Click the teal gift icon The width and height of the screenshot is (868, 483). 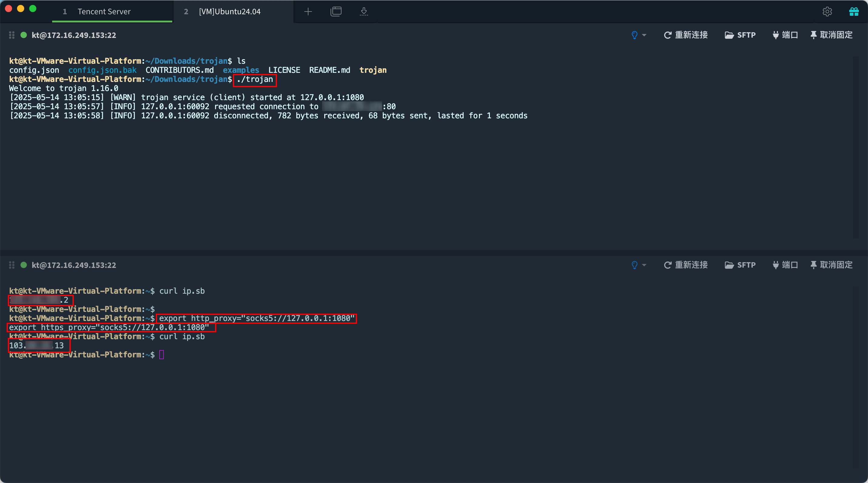click(854, 12)
